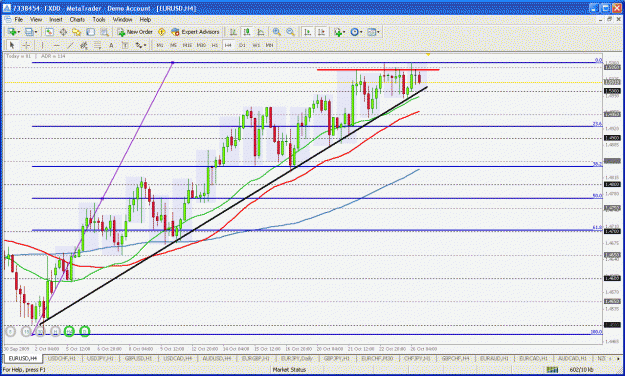Expand the Periods dropdown arrow
The image size is (625, 376).
361,32
